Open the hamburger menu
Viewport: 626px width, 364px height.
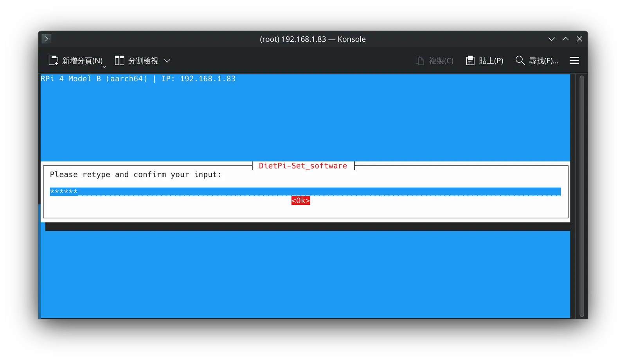(x=574, y=61)
